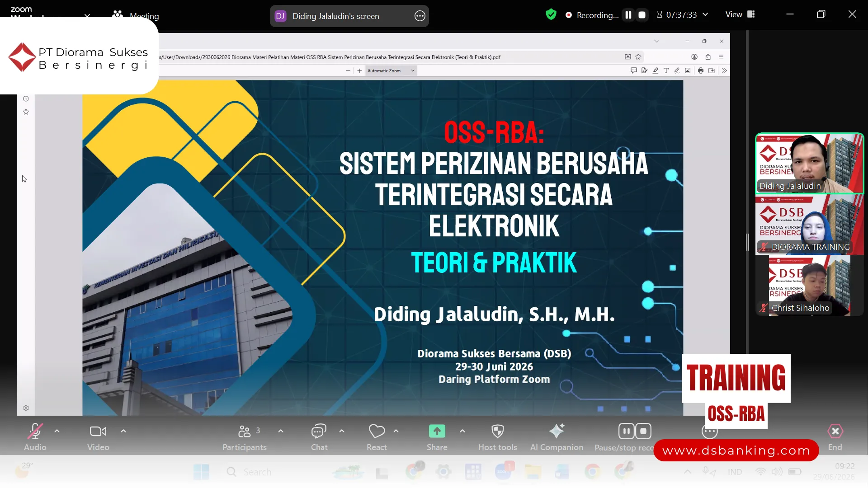Select the PDF highlight tool
The width and height of the screenshot is (868, 488).
pos(655,71)
